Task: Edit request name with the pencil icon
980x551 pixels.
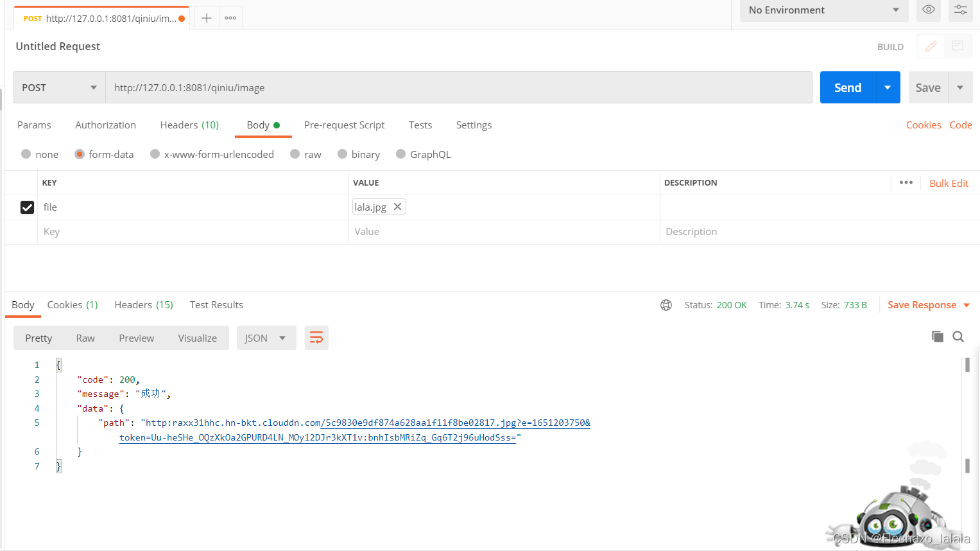Action: click(x=931, y=46)
